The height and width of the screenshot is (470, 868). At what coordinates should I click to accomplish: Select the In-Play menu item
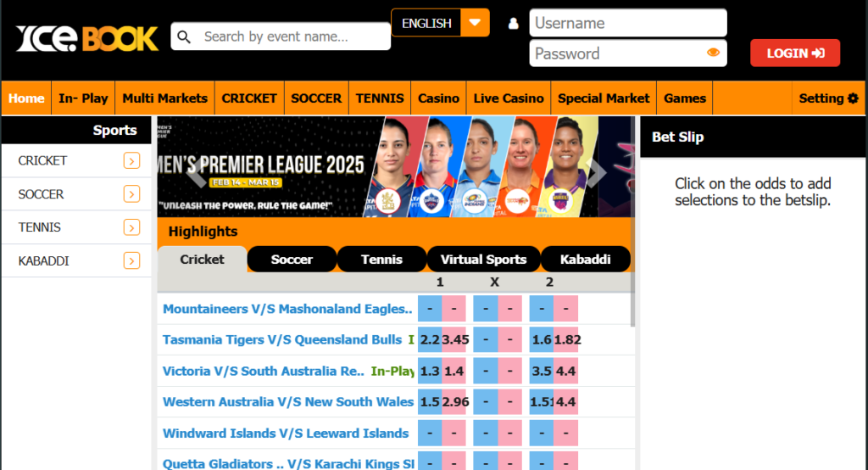[83, 98]
